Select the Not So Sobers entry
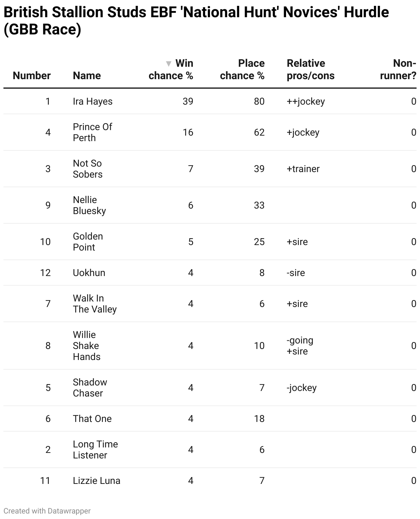Viewport: 420px width, 519px height. 87,169
